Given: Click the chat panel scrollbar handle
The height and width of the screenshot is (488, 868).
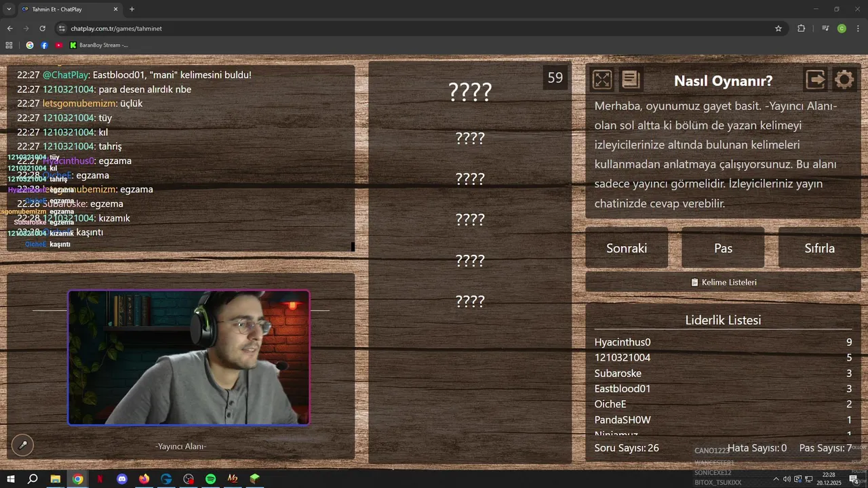Looking at the screenshot, I should coord(353,247).
